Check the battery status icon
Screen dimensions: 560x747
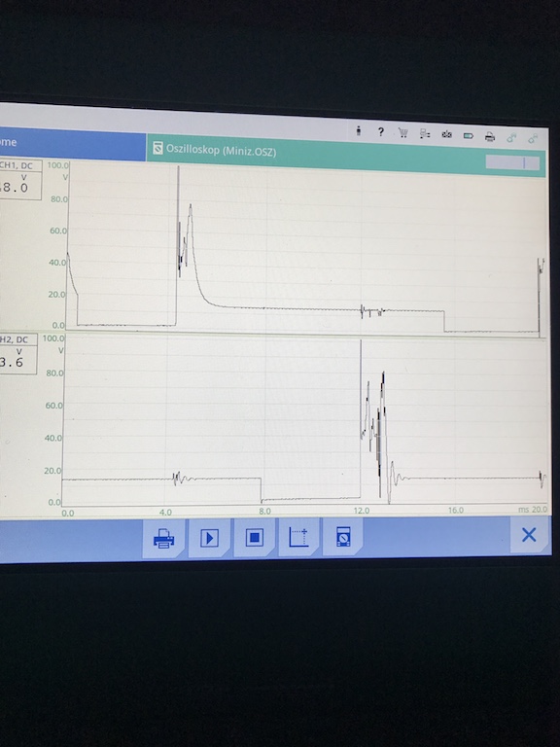(x=468, y=136)
